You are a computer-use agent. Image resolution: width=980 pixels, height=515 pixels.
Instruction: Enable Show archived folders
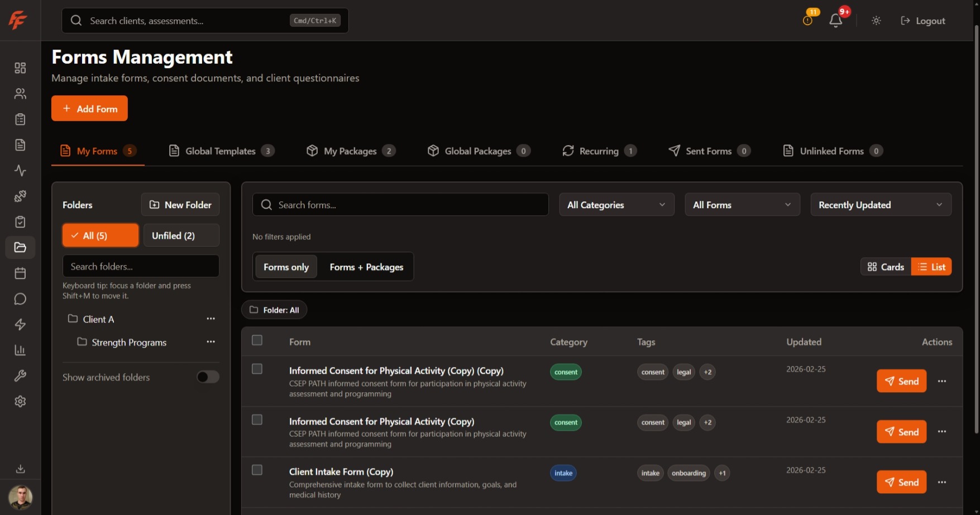[x=207, y=377]
